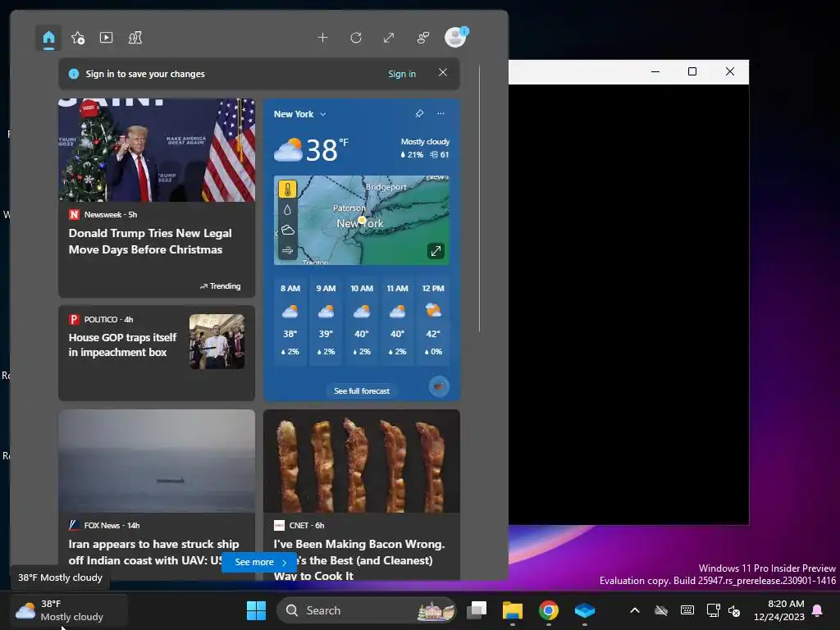Open the Play games tab
The width and height of the screenshot is (840, 630).
click(x=135, y=38)
